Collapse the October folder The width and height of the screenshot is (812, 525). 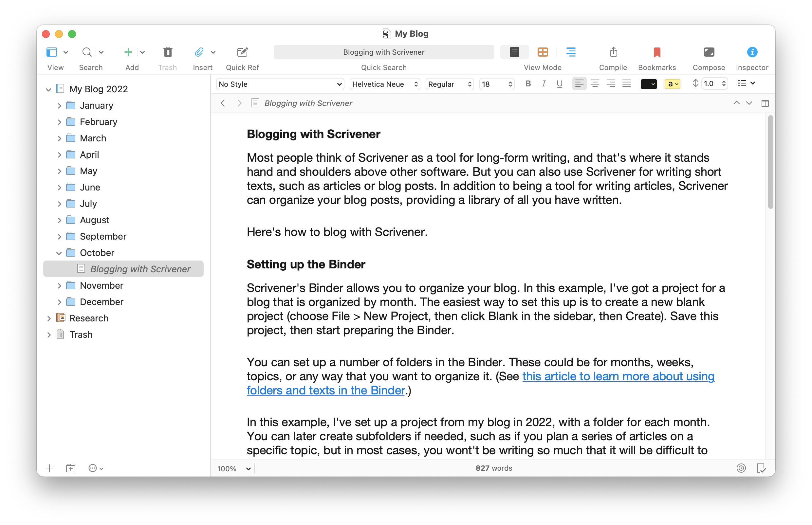pos(59,253)
